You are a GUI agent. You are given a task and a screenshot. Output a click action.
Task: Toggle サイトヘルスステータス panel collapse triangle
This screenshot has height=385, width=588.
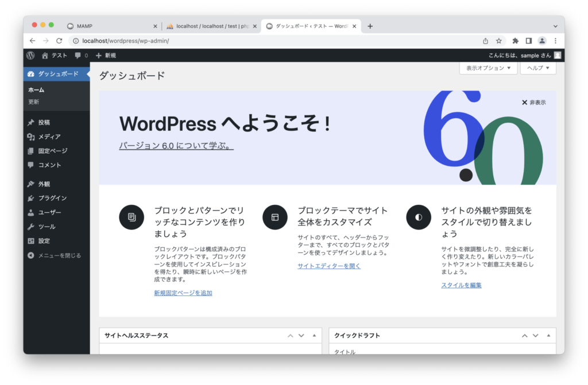pos(314,336)
